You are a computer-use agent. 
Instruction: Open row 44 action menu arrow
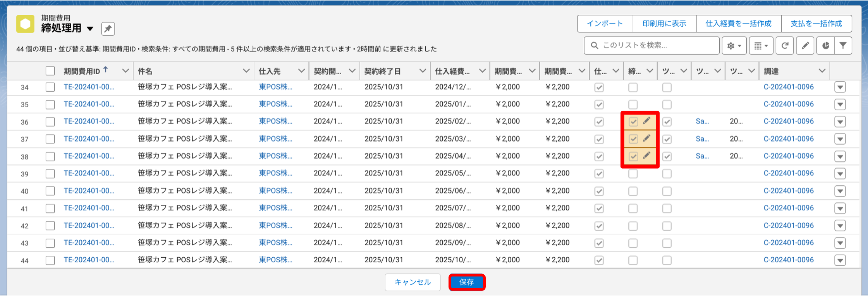(x=840, y=260)
